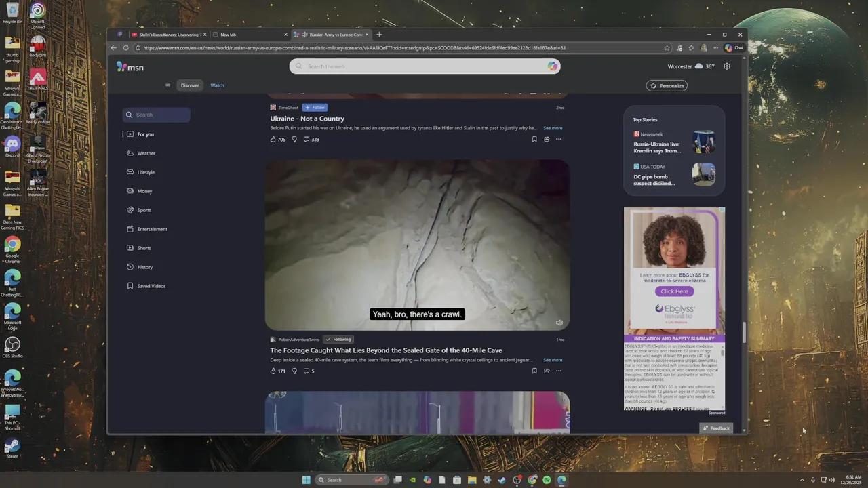Open the Discord desktop shortcut
Viewport: 868px width, 488px height.
pos(12,147)
